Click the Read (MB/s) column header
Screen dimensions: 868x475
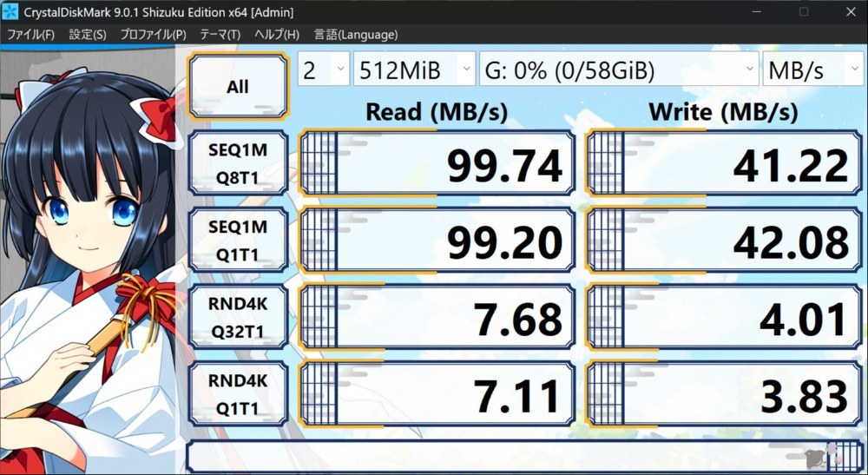437,112
